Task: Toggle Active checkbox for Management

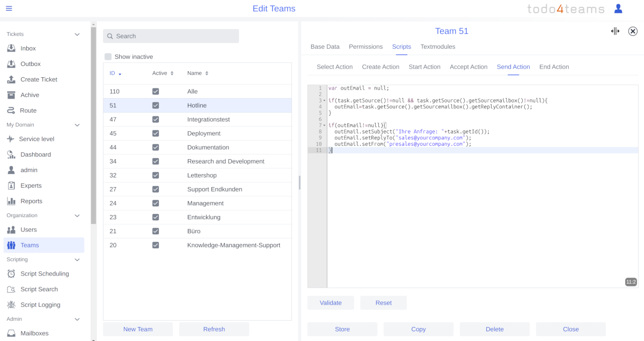Action: (x=156, y=203)
